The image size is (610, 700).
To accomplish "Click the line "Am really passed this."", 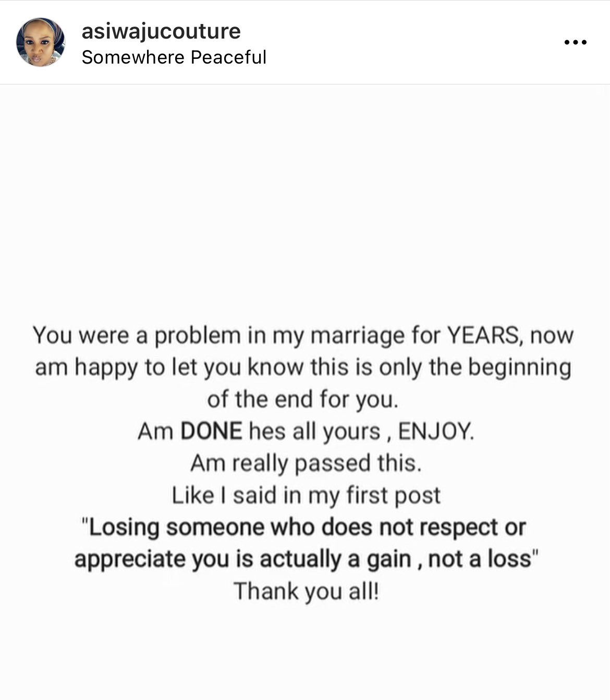I will [306, 463].
